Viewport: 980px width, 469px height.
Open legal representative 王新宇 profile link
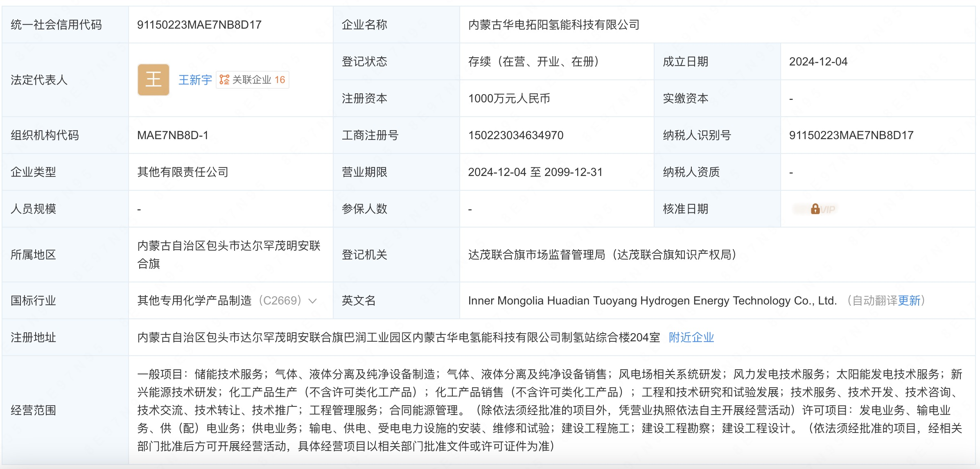point(195,80)
